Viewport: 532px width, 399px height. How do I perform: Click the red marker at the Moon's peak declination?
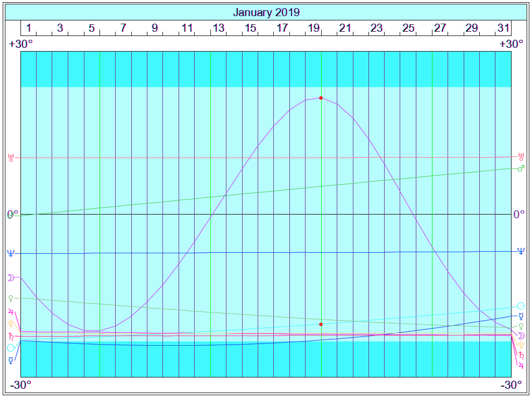coord(321,98)
